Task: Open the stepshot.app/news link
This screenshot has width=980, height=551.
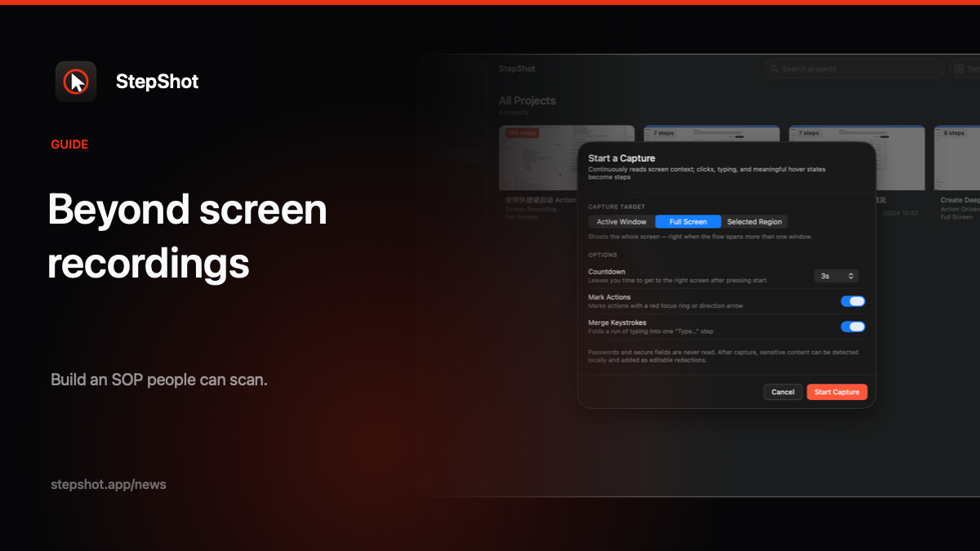Action: click(x=109, y=484)
